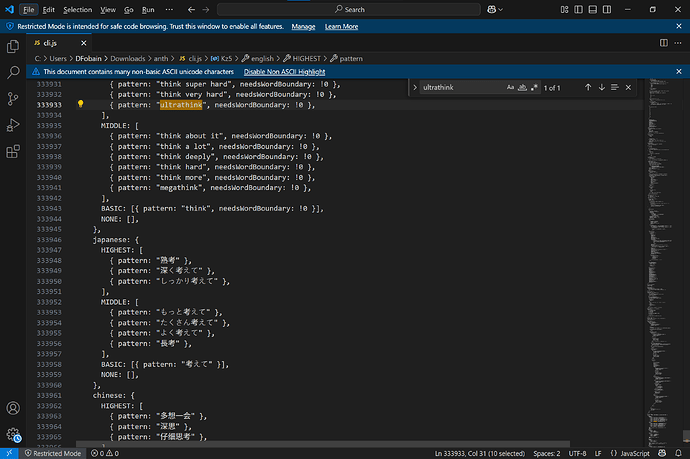Image resolution: width=690 pixels, height=459 pixels.
Task: Open the Search view in activity bar
Action: tap(13, 73)
